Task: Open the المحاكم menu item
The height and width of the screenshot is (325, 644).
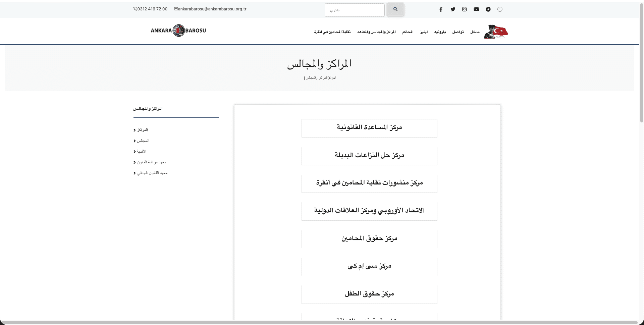Action: pyautogui.click(x=408, y=32)
